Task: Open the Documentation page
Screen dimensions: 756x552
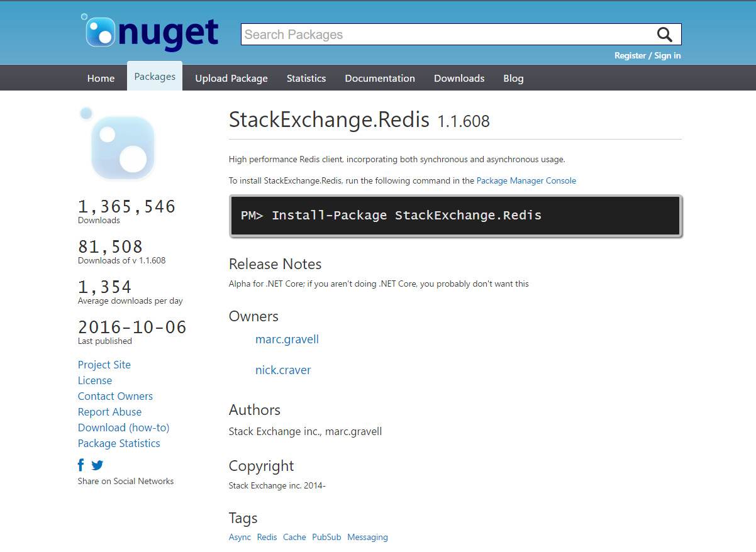Action: [380, 78]
